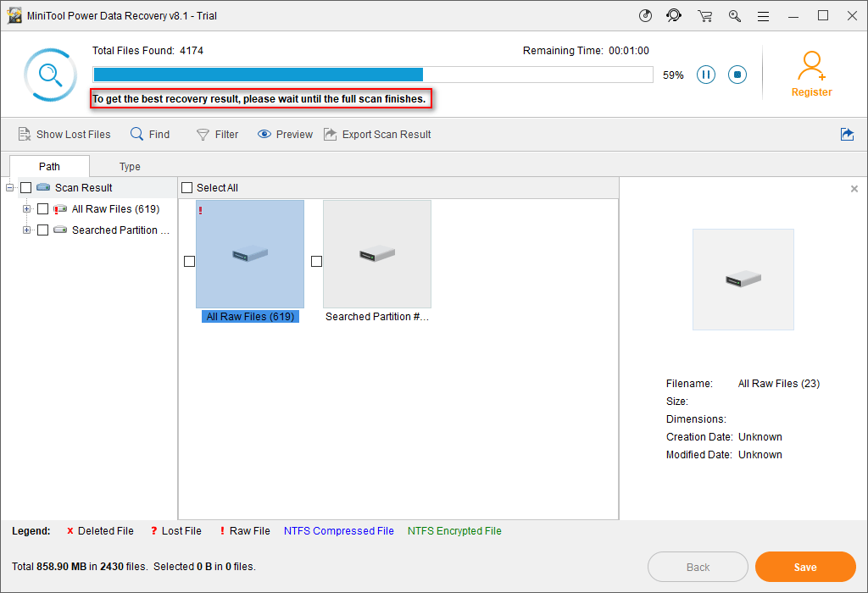This screenshot has width=868, height=593.
Task: Stop the scan
Action: 737,75
